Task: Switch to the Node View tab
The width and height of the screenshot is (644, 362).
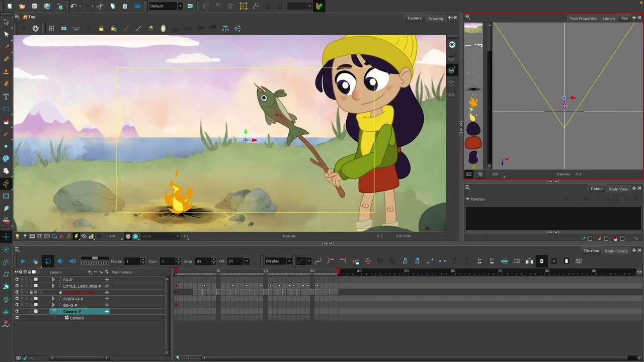Action: 618,189
